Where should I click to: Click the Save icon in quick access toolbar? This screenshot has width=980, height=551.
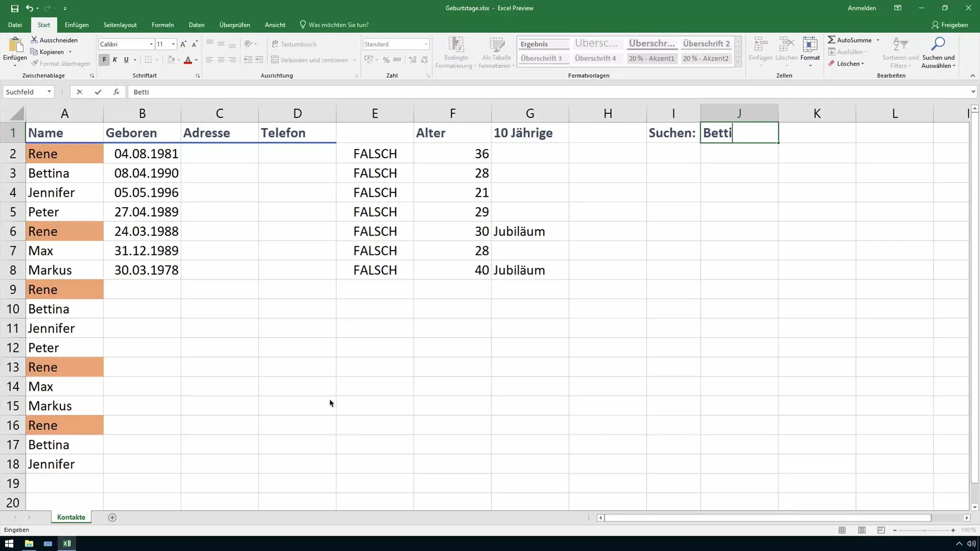click(x=14, y=8)
